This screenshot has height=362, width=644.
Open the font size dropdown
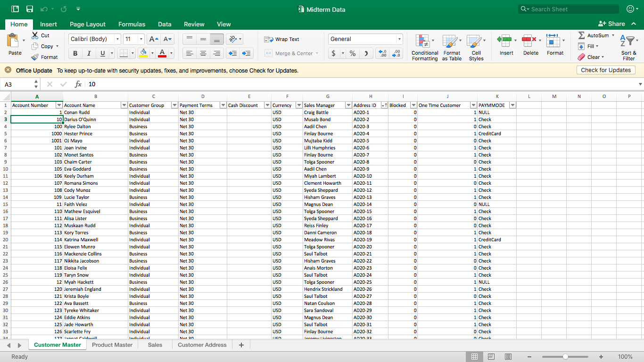[140, 39]
